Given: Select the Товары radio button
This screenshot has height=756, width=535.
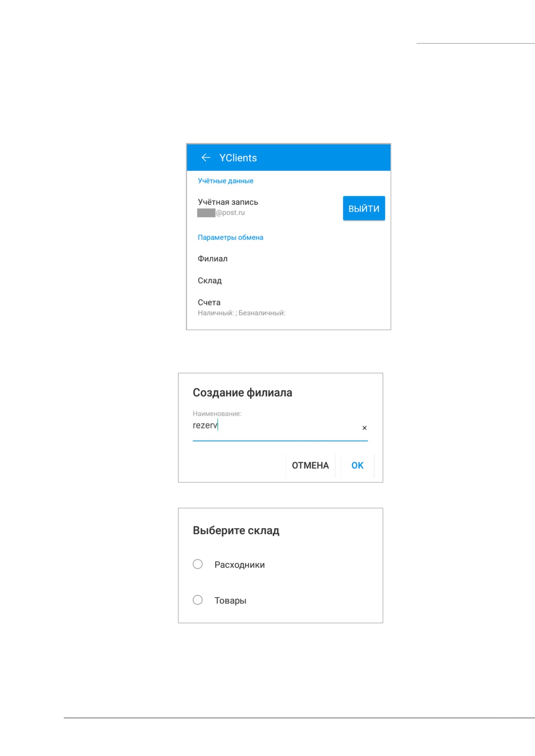Looking at the screenshot, I should pos(198,600).
